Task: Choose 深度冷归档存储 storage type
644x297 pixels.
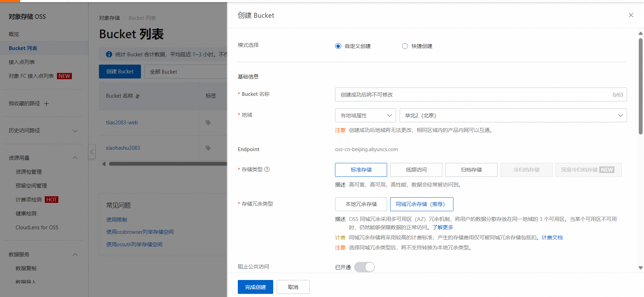Action: [588, 170]
